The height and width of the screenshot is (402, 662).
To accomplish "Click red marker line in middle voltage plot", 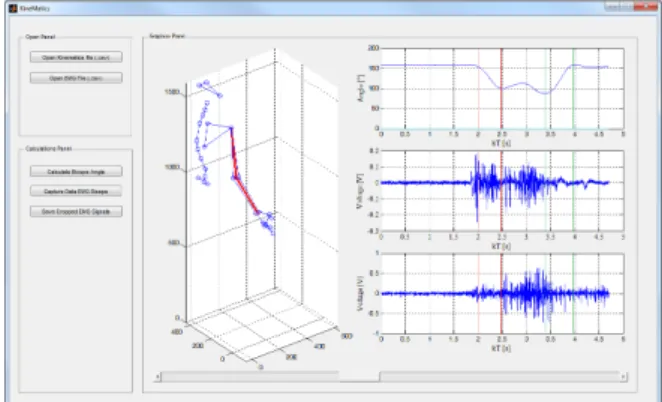I will click(502, 191).
